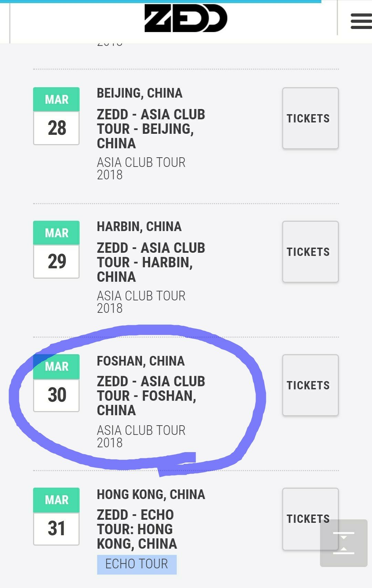The height and width of the screenshot is (588, 372).
Task: Click Asia Club Tour 2018 label under Harbin
Action: click(141, 302)
